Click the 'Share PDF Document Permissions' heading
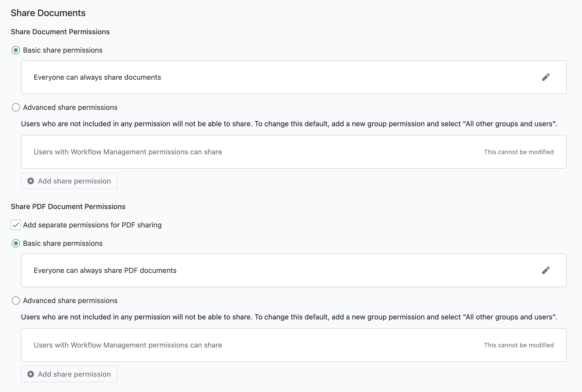This screenshot has height=392, width=582. pos(68,206)
